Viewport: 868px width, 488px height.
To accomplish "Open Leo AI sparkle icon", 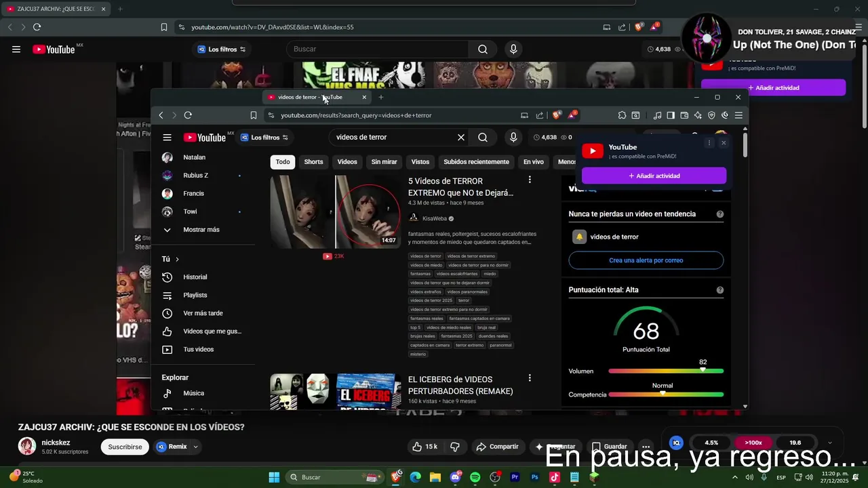I will click(x=698, y=115).
